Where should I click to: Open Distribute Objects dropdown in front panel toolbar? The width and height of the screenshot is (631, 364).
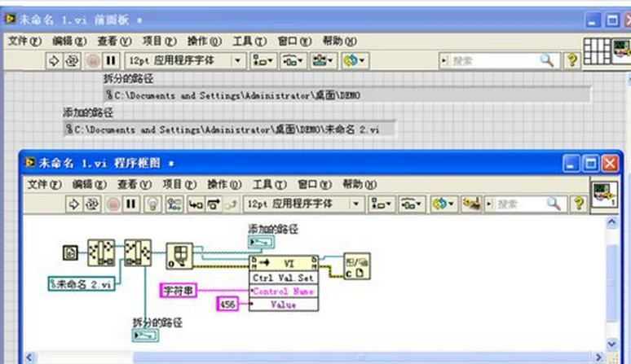point(293,61)
